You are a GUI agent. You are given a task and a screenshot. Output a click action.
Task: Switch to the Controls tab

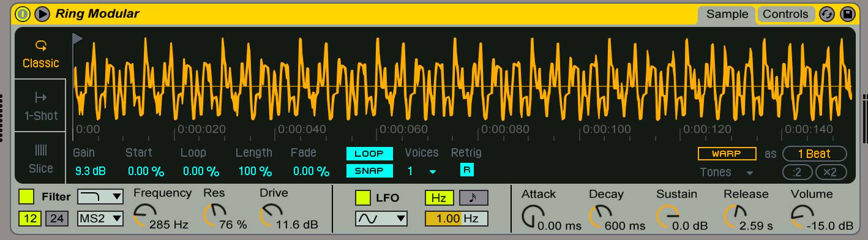point(786,14)
